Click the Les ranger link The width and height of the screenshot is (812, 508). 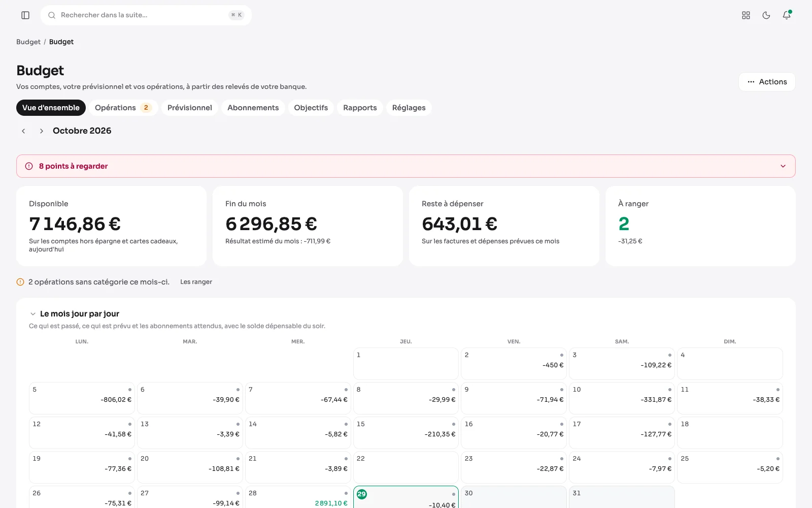[x=196, y=282]
